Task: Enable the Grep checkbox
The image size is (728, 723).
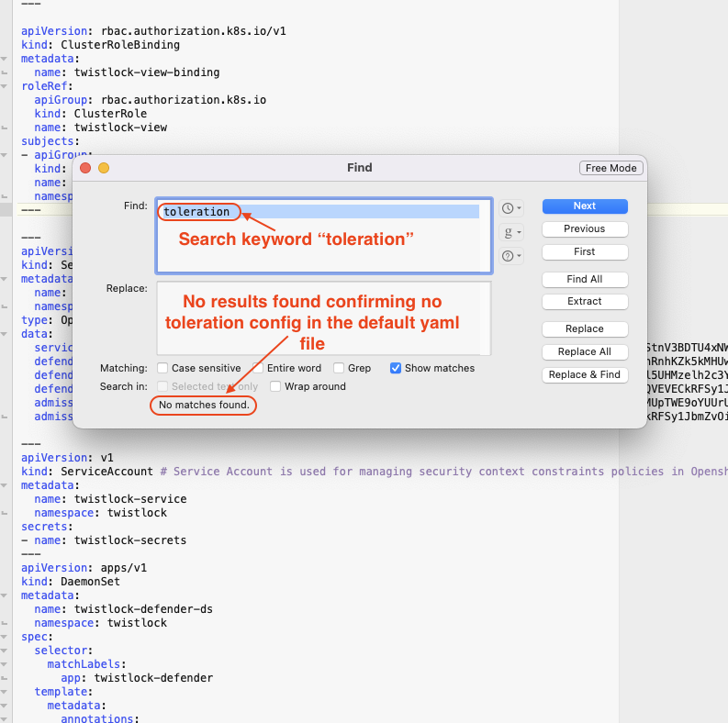Action: [339, 368]
